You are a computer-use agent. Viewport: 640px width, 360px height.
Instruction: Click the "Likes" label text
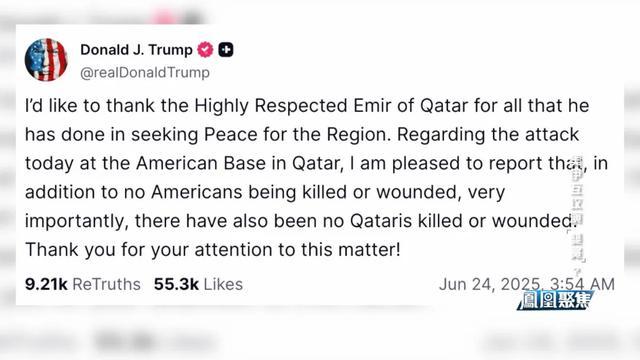point(223,284)
